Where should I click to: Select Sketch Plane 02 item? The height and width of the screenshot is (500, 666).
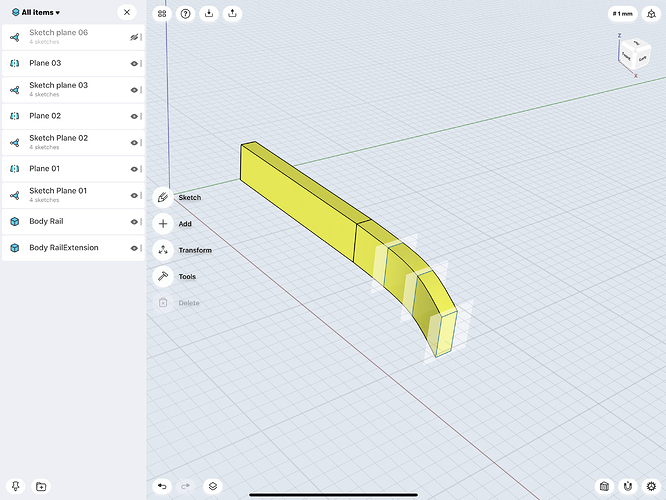[73, 143]
